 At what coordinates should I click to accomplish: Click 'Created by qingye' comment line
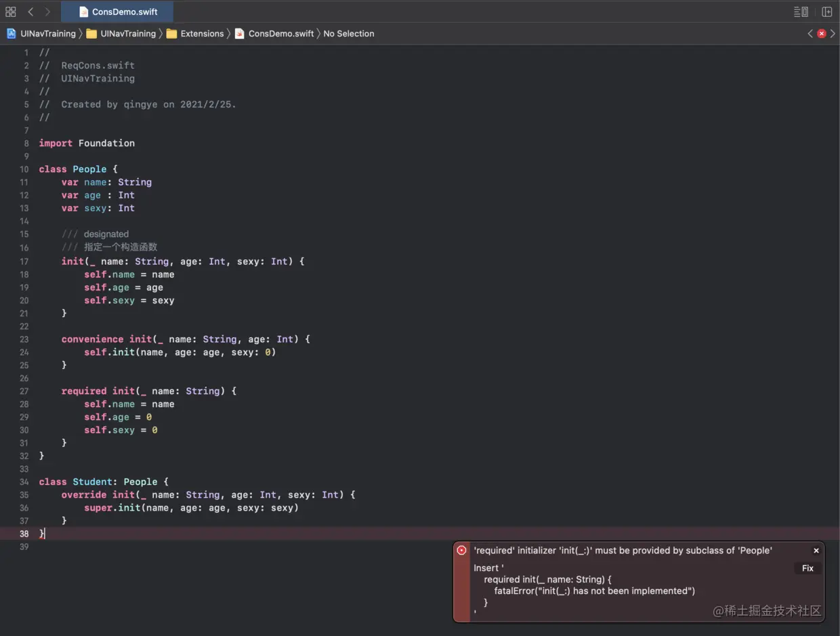(138, 104)
